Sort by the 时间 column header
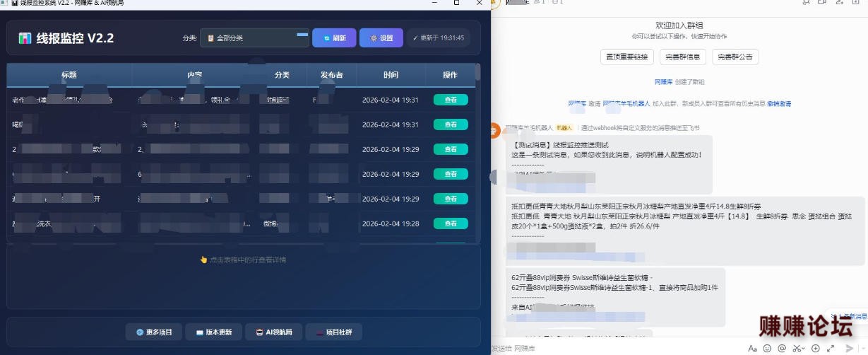The height and width of the screenshot is (355, 868). (391, 75)
